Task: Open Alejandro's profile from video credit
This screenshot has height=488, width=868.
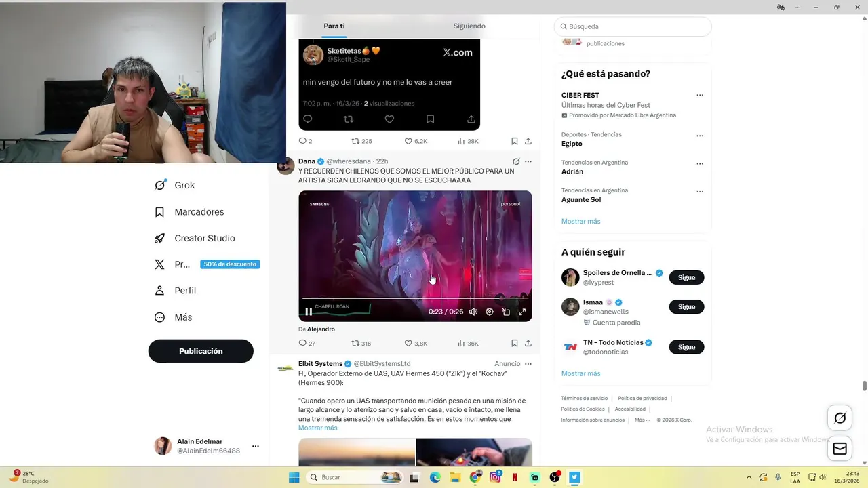Action: (321, 329)
